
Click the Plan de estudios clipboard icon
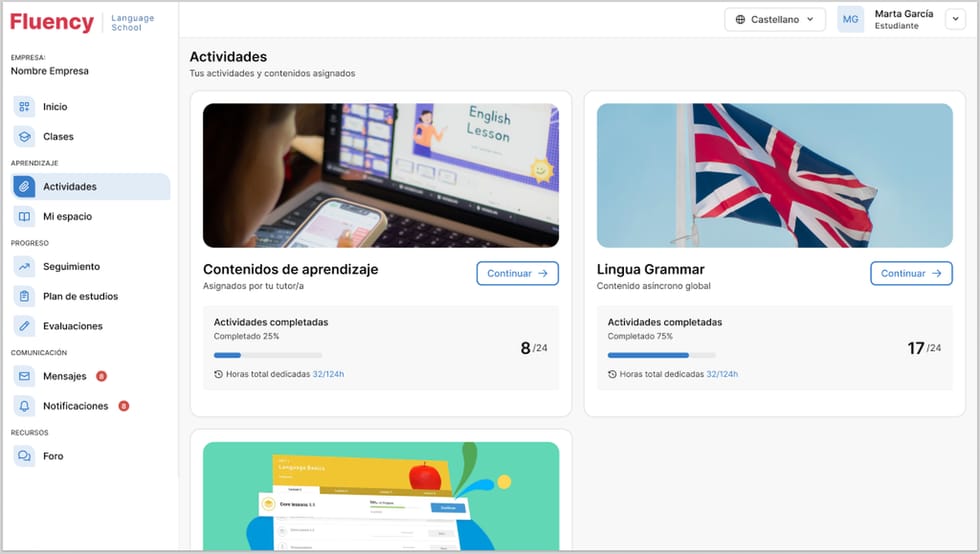[x=24, y=296]
